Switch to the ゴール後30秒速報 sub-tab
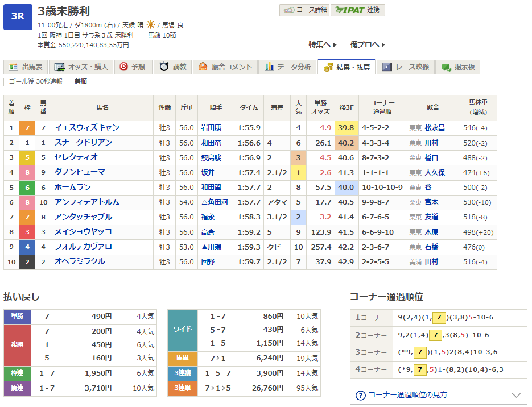This screenshot has height=407, width=532. [36, 81]
